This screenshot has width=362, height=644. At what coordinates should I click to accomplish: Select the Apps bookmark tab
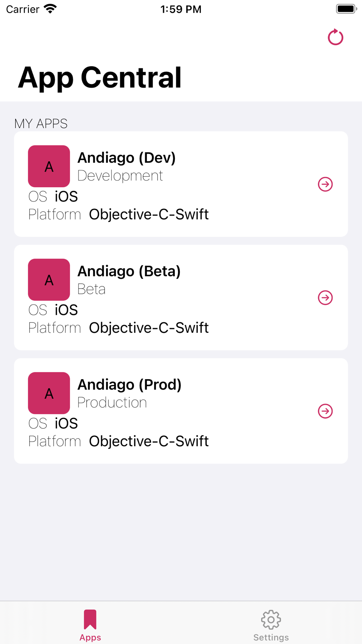pyautogui.click(x=90, y=625)
